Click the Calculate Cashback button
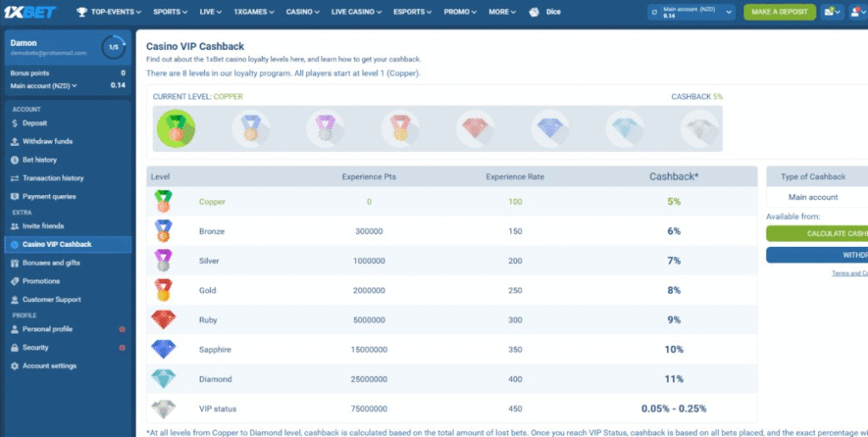The width and height of the screenshot is (868, 437). (x=816, y=233)
